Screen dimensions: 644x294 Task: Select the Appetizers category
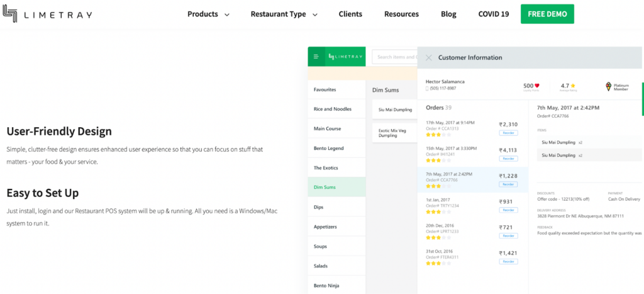coord(336,227)
